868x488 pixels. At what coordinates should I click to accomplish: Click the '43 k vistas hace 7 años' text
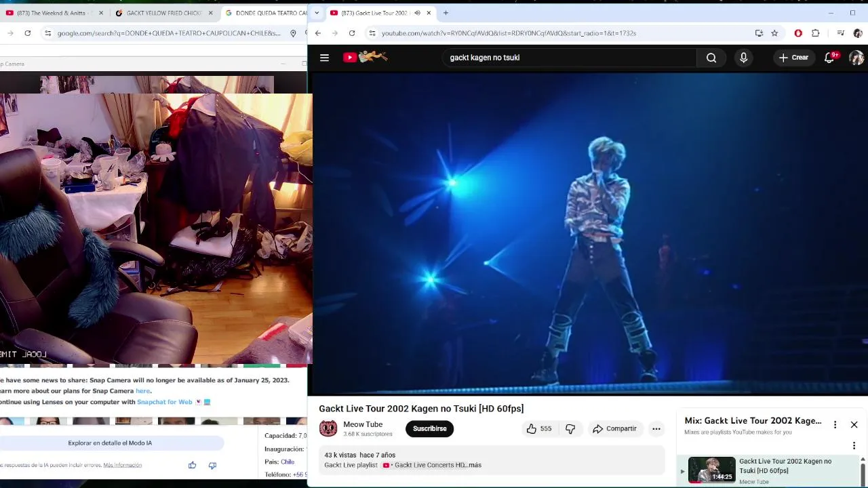click(360, 455)
